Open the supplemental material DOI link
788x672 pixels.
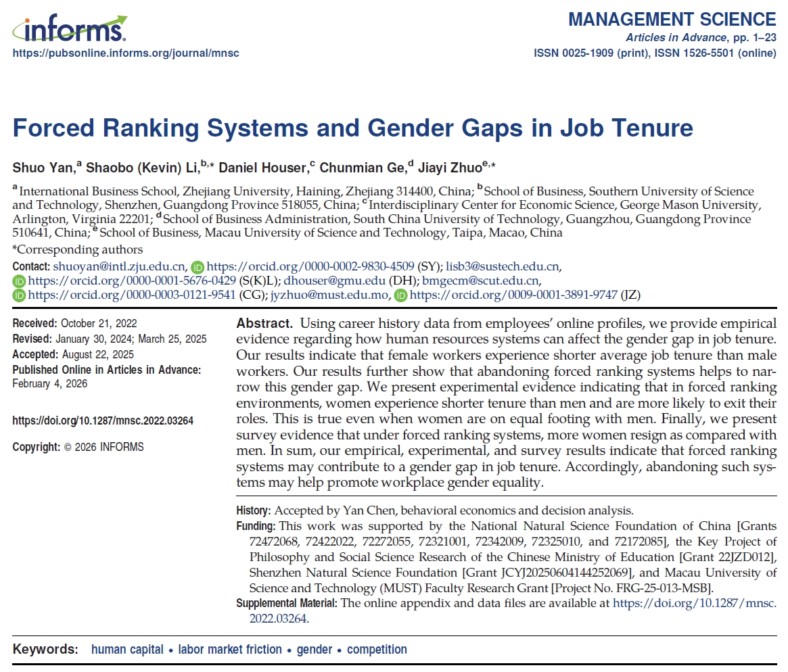pyautogui.click(x=694, y=604)
